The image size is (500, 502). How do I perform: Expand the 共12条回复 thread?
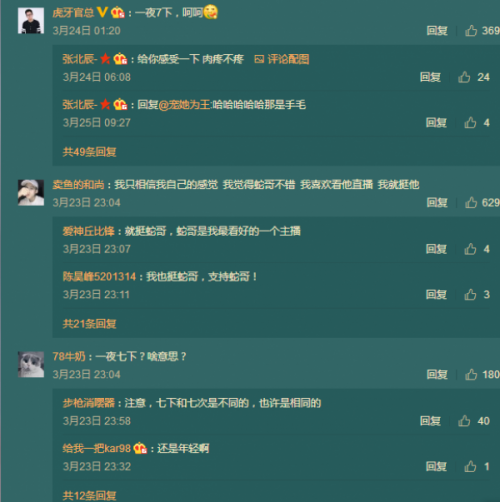tap(90, 496)
